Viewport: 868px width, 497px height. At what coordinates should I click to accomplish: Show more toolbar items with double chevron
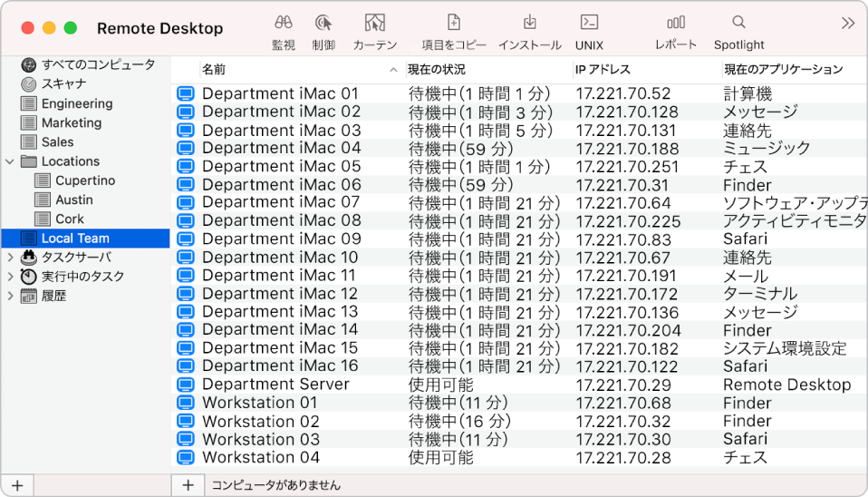click(x=847, y=24)
